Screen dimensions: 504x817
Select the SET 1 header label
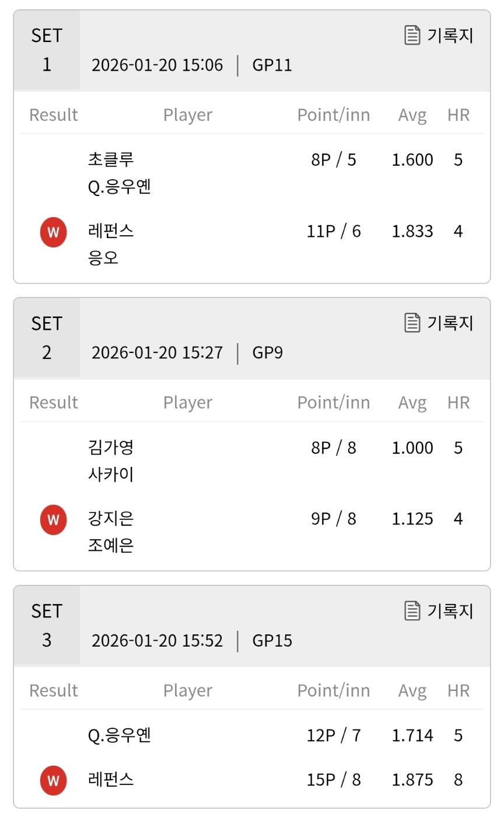(x=47, y=50)
